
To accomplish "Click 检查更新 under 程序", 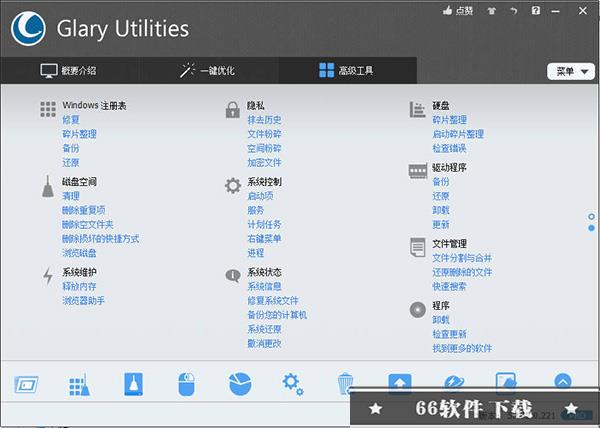I will 449,334.
